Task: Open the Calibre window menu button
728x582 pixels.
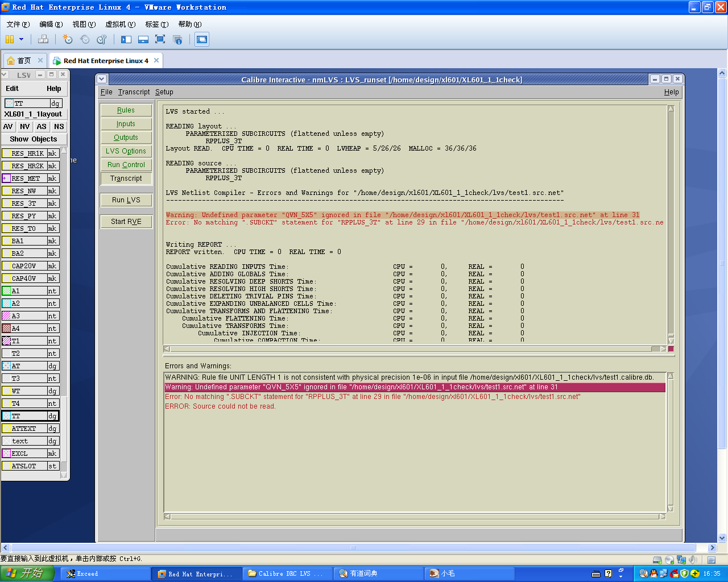Action: point(102,79)
